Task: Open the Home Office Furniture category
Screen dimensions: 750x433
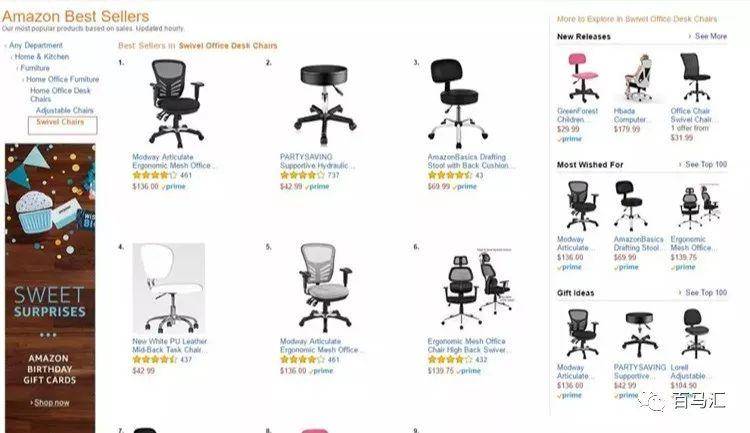Action: (x=63, y=79)
